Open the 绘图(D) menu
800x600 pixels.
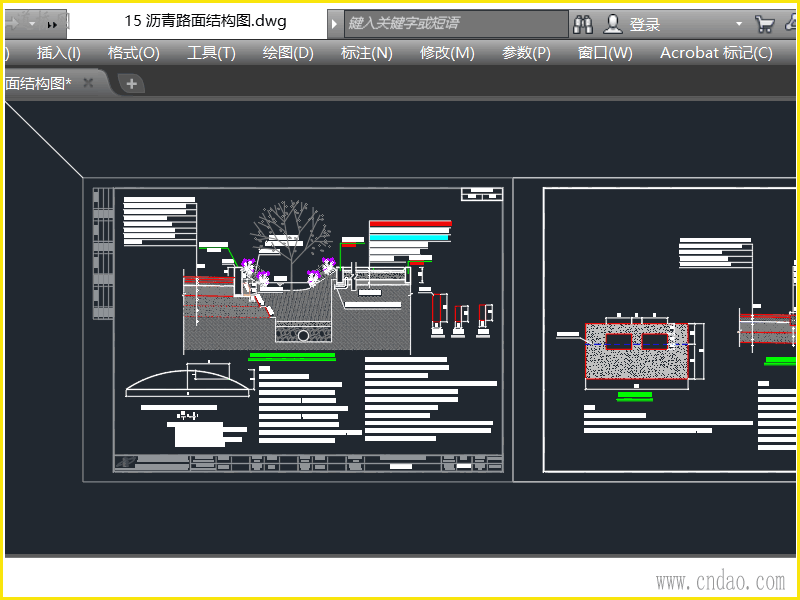click(288, 53)
